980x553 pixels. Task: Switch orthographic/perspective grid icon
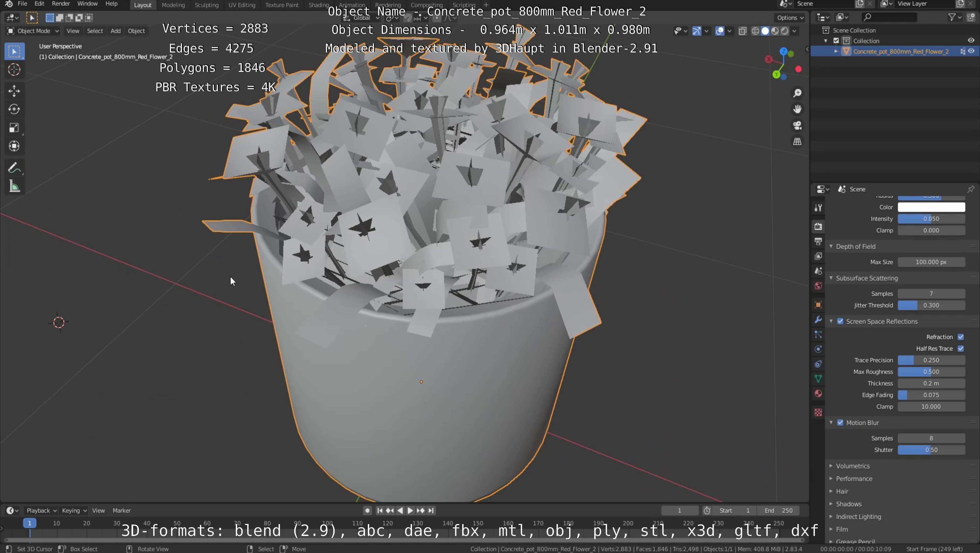pyautogui.click(x=797, y=142)
